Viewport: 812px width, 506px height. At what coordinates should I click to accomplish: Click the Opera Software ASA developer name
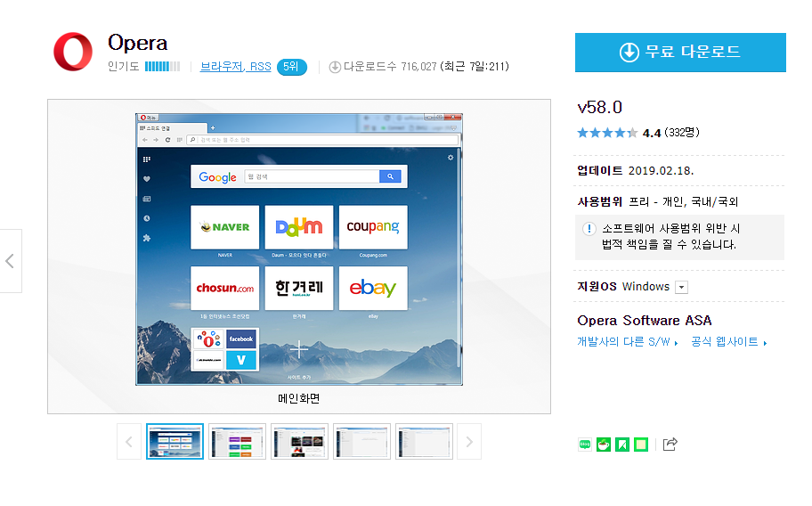click(645, 321)
